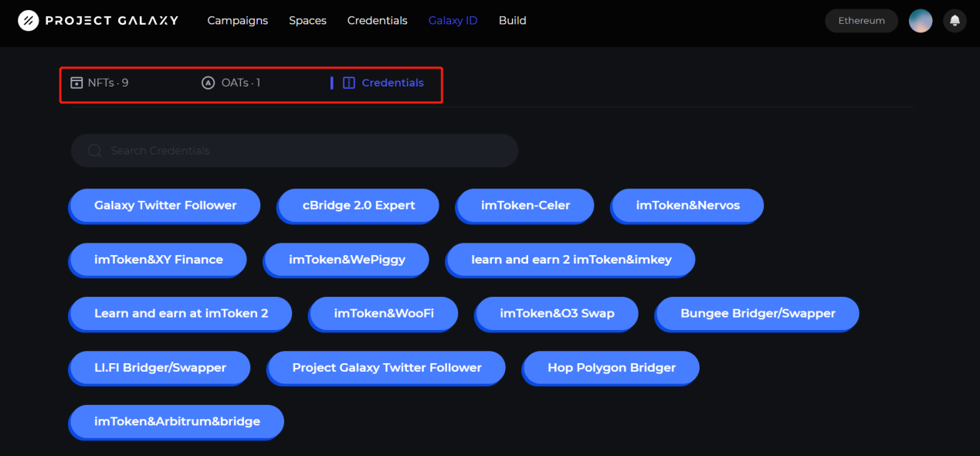Go to the Spaces page
This screenshot has height=456, width=980.
click(307, 21)
